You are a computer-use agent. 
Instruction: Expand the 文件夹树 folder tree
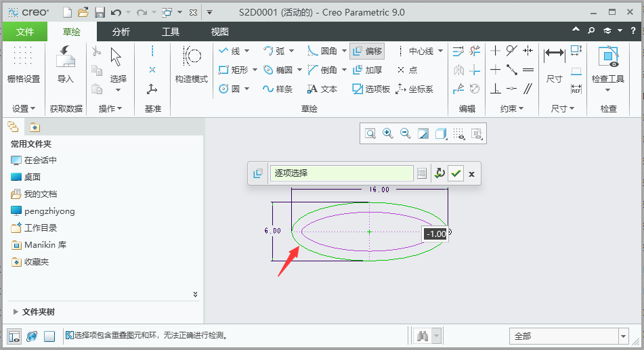pyautogui.click(x=16, y=312)
